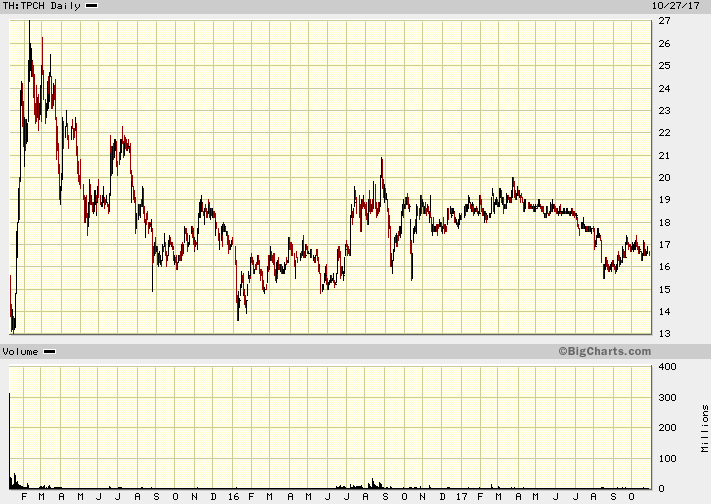Click price axis label '22'
This screenshot has height=504, width=711.
[x=664, y=133]
